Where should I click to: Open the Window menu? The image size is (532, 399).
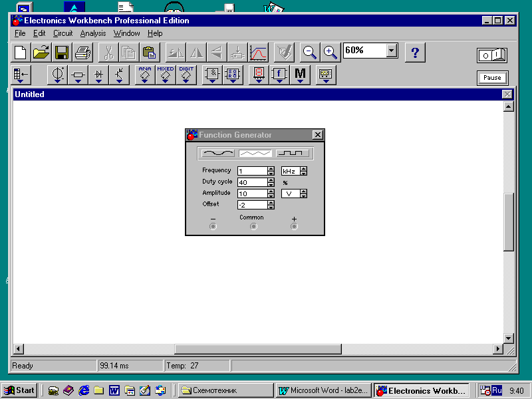tap(126, 33)
